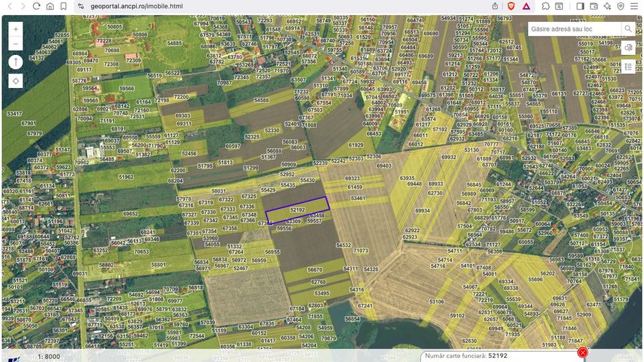Zoom in the map with plus button
The image size is (644, 362).
click(16, 29)
